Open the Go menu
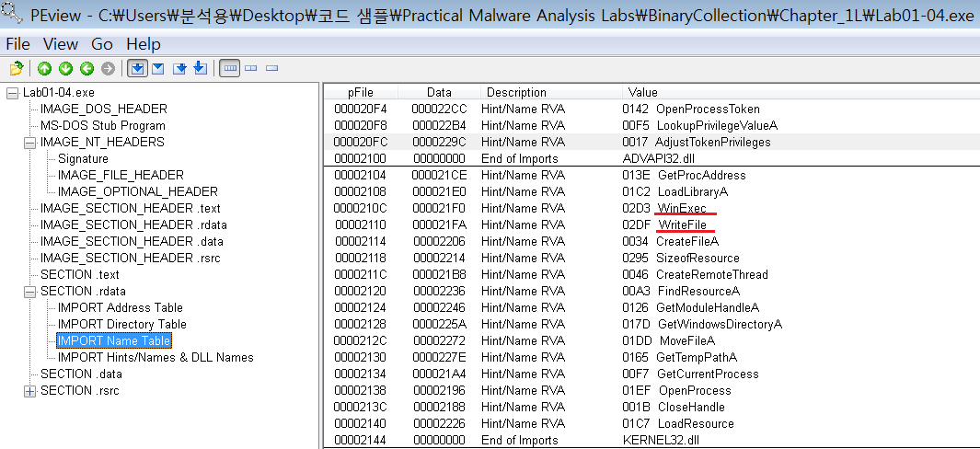980x449 pixels. click(102, 44)
